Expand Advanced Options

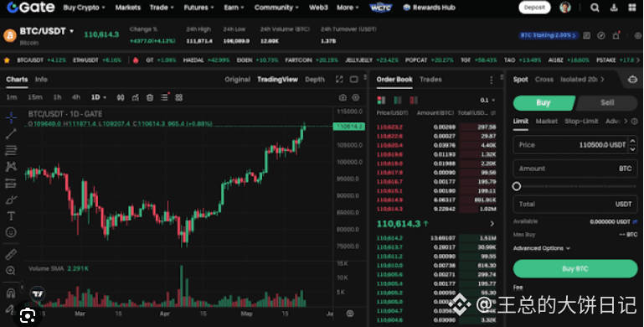(x=541, y=248)
